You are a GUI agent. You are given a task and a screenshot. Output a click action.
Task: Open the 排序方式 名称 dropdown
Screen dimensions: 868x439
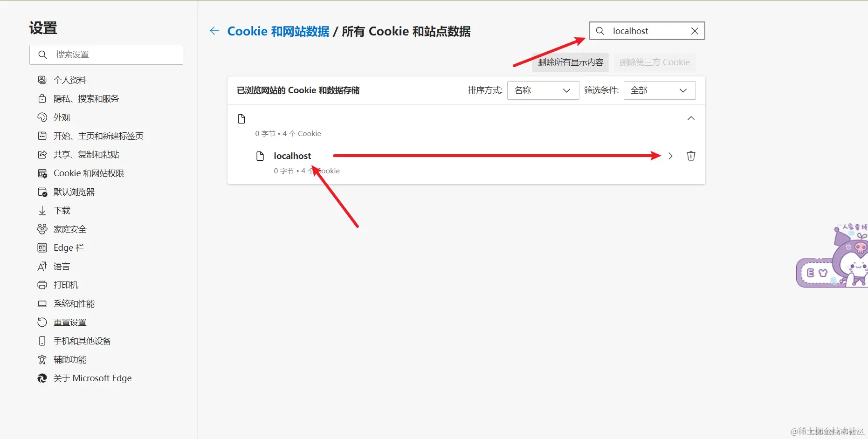543,90
